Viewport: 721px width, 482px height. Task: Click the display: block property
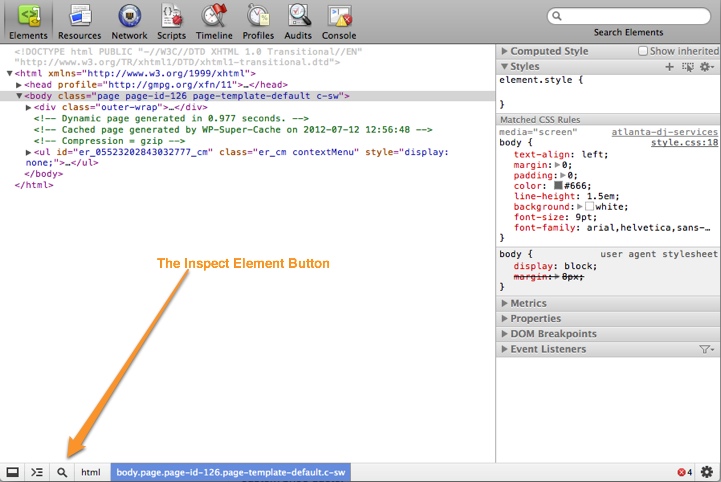coord(555,266)
